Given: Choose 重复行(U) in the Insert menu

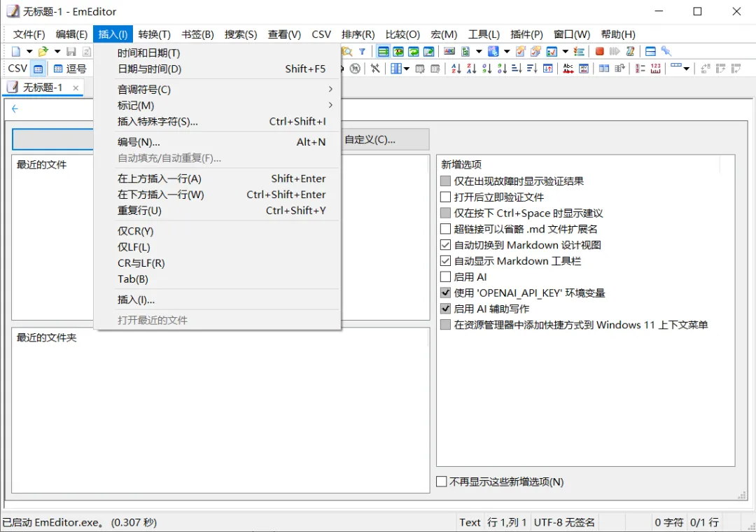Looking at the screenshot, I should (218, 211).
